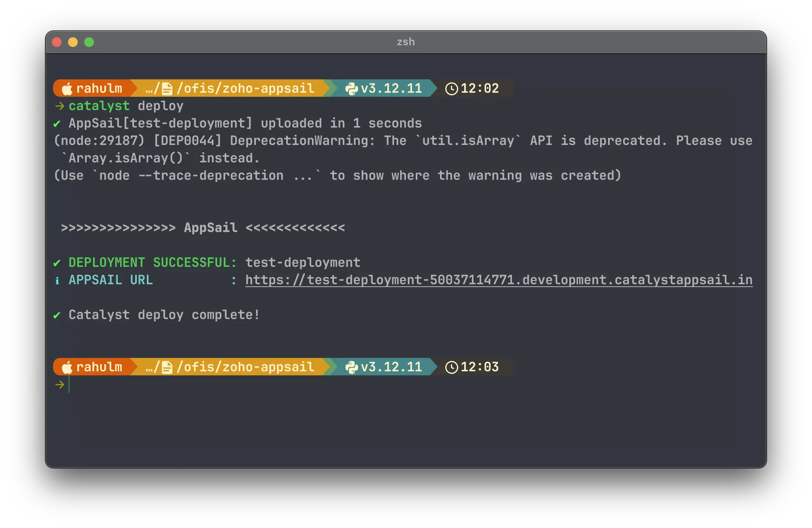Click the v3.12.11 version label

click(391, 88)
